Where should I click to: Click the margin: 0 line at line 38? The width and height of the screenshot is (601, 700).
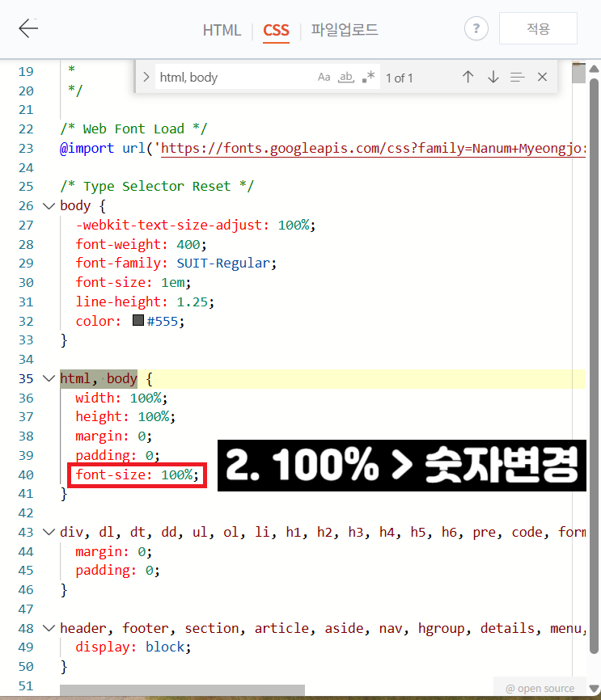113,436
